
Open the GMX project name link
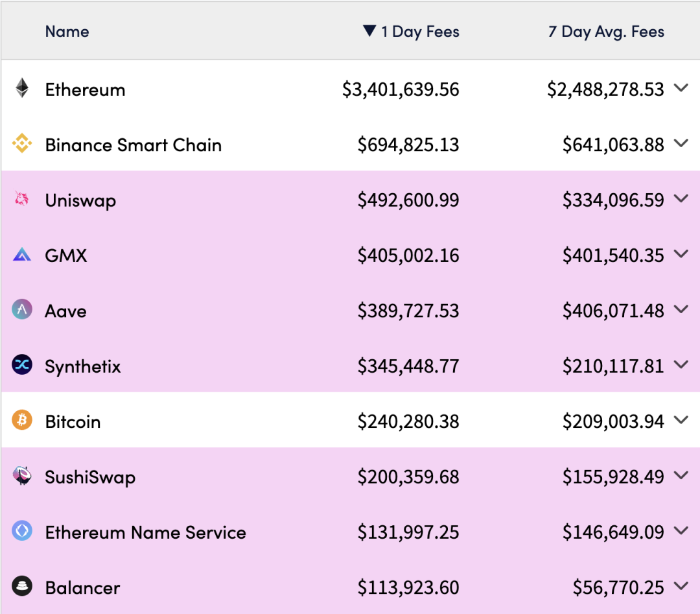66,255
